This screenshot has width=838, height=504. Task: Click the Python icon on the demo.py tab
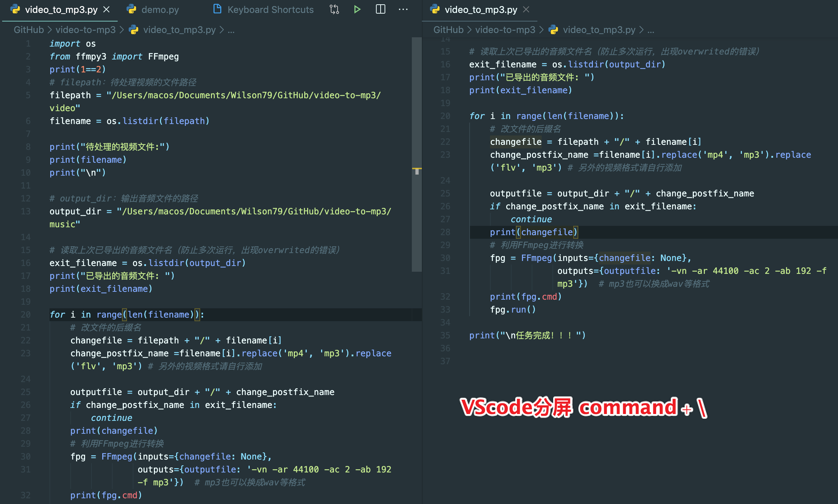click(132, 10)
